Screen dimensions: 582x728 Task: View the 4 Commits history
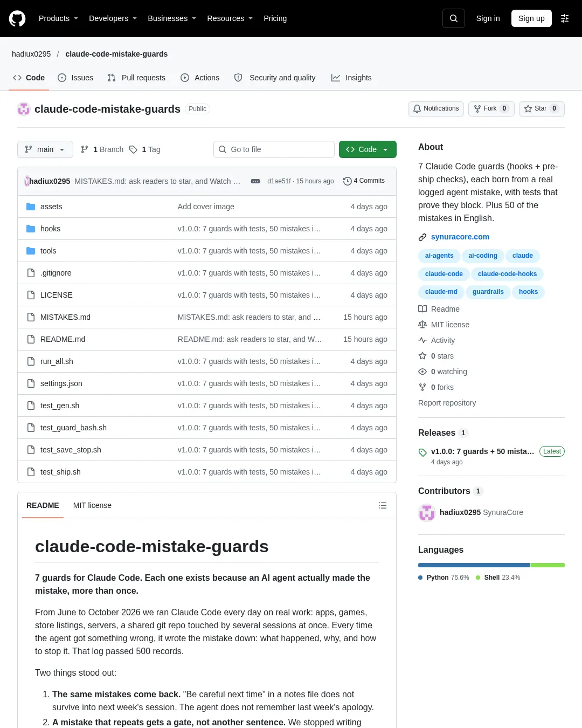[364, 181]
